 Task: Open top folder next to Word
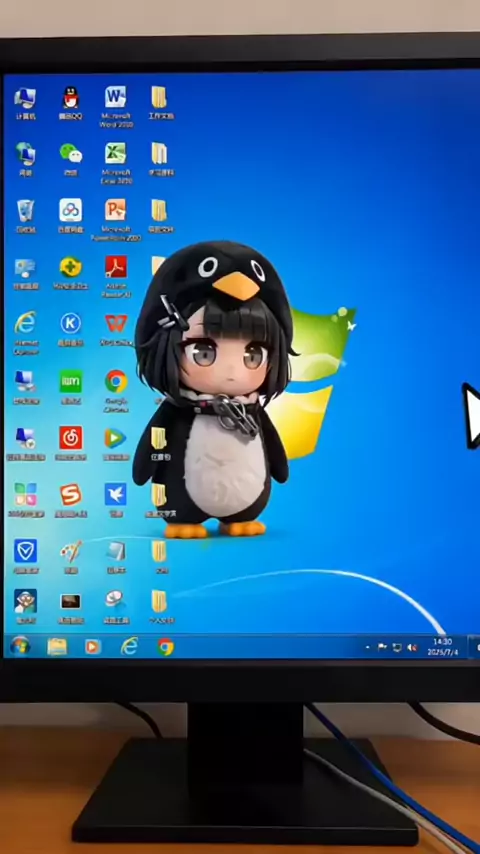point(159,97)
